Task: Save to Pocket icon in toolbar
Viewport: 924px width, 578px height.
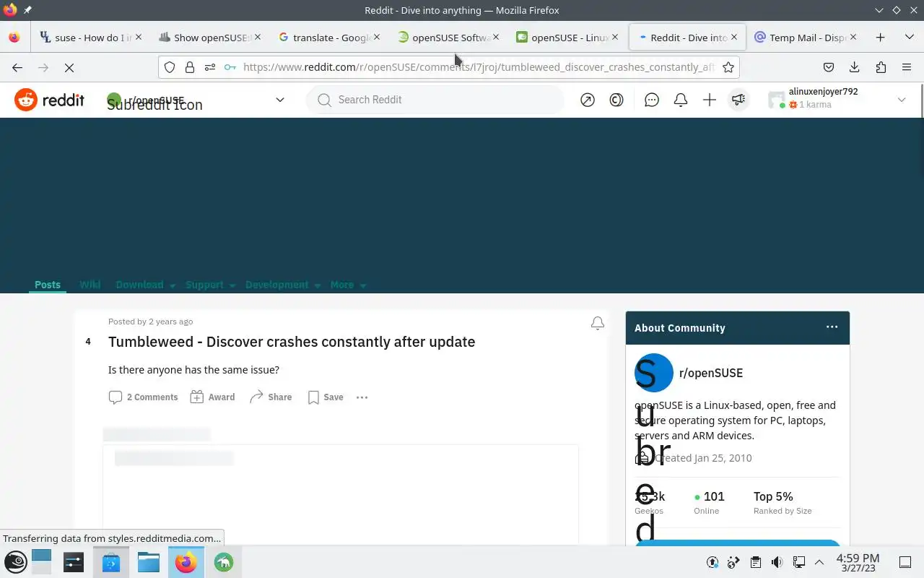Action: tap(829, 67)
